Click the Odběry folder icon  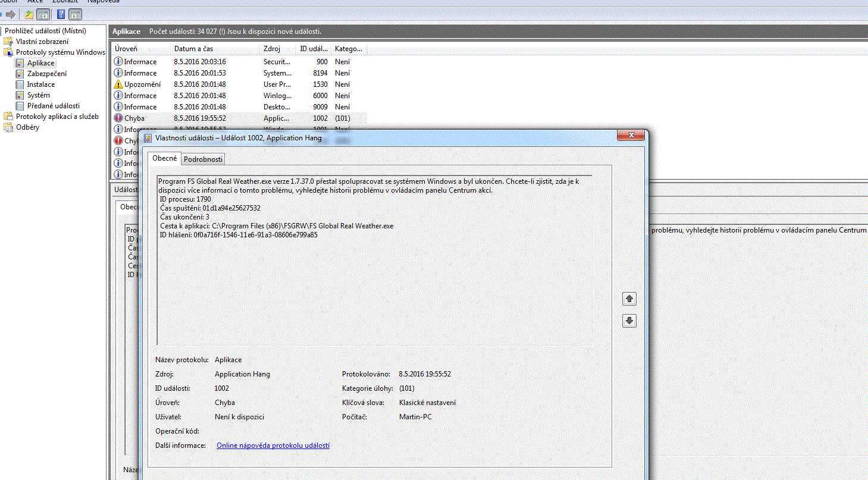click(9, 127)
